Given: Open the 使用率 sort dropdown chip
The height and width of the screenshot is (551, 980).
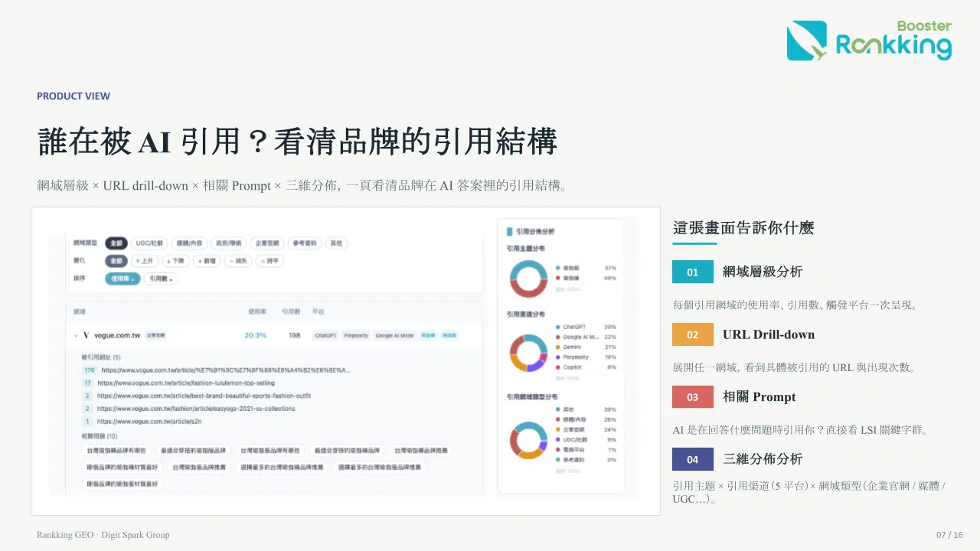Looking at the screenshot, I should pyautogui.click(x=122, y=279).
